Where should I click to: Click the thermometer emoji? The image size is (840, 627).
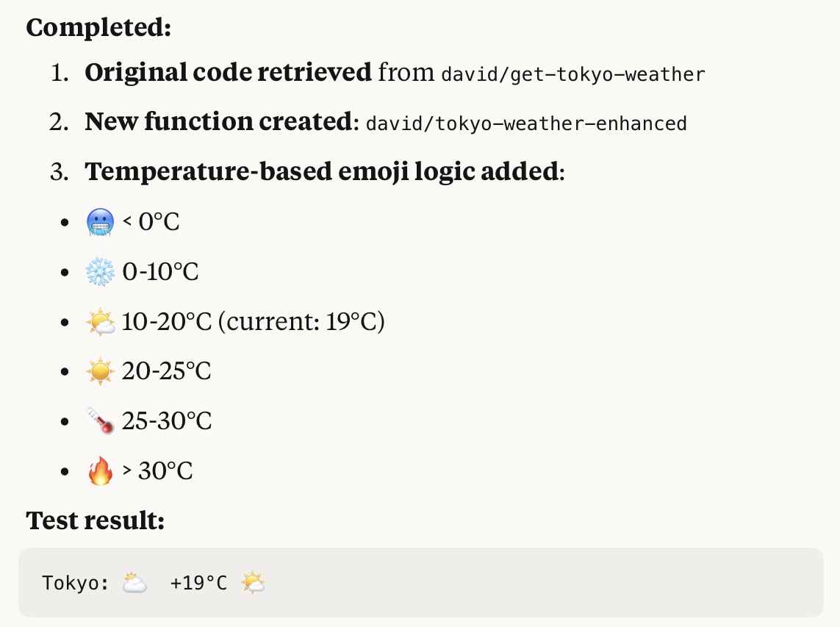(100, 421)
